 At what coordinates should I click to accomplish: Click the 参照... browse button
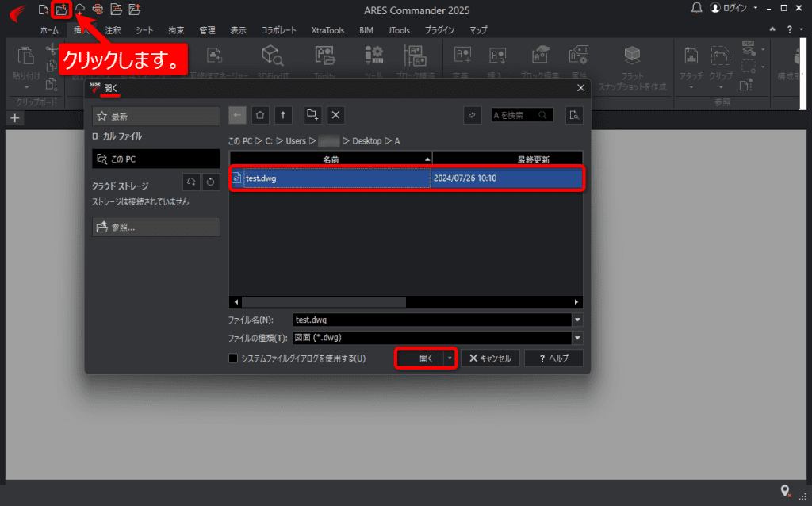click(156, 227)
